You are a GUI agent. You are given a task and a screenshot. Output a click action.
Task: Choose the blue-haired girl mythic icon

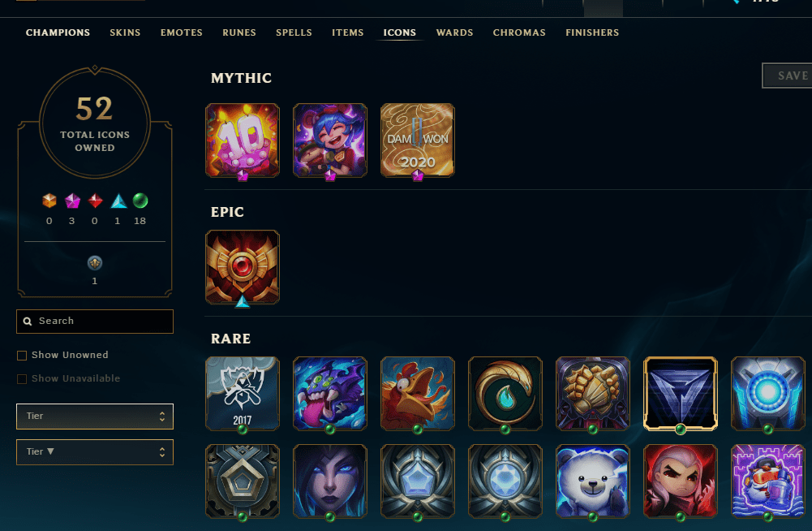(330, 140)
